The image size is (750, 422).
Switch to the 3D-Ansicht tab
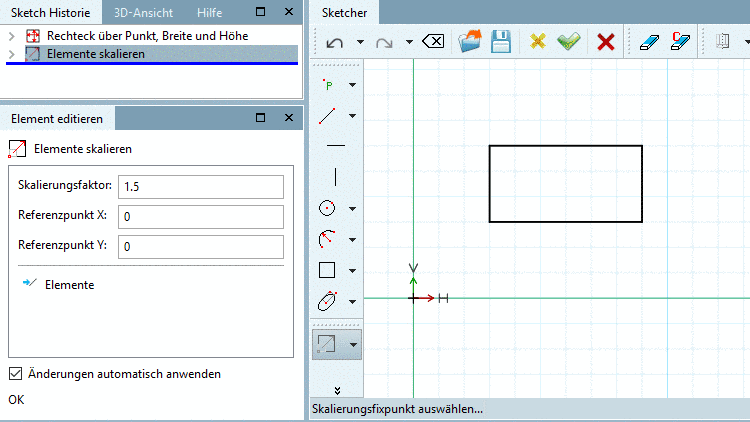(x=143, y=12)
